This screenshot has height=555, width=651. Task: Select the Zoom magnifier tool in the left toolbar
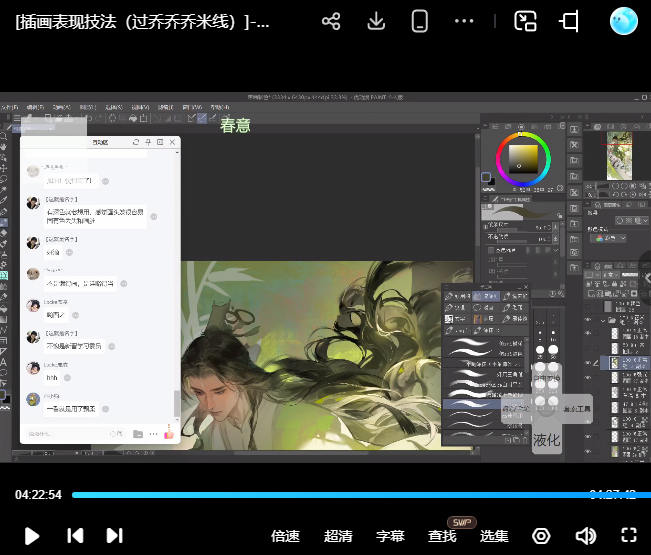coord(3,135)
